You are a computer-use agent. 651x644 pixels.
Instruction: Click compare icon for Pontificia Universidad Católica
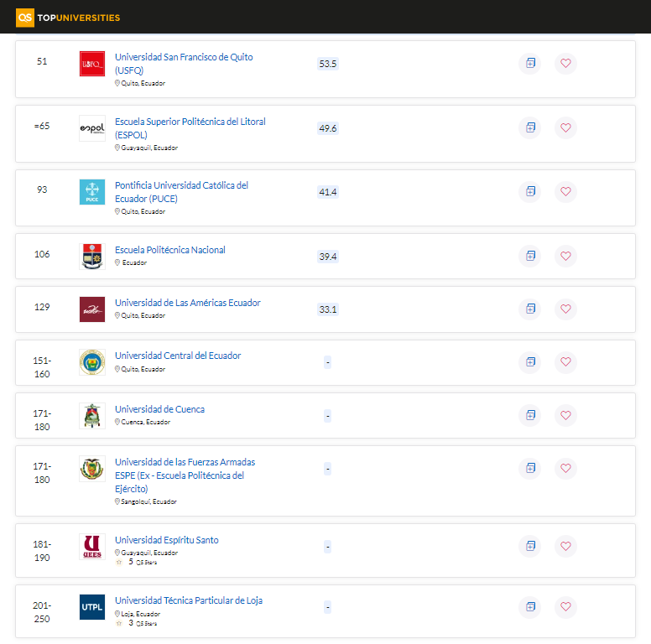[x=529, y=191]
